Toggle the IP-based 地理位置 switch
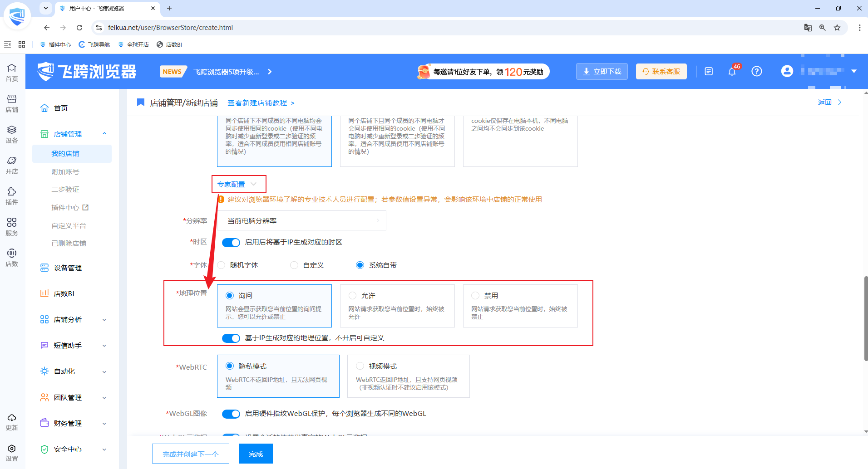The image size is (868, 469). (x=231, y=338)
